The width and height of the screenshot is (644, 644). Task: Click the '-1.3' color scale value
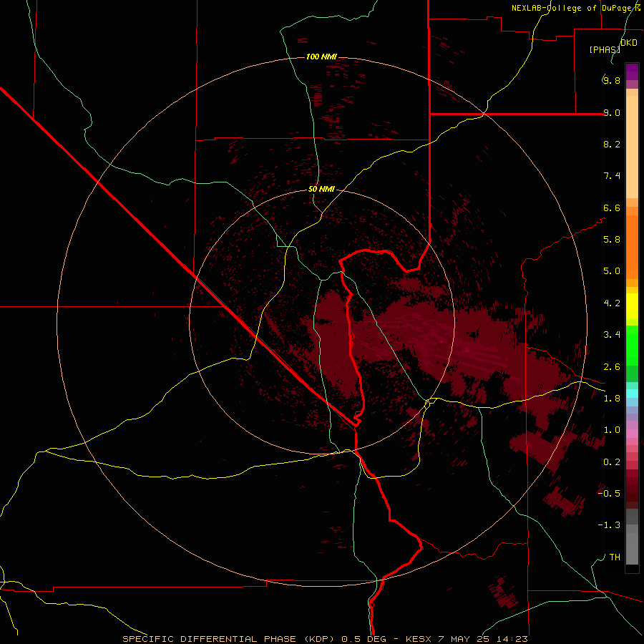(x=609, y=525)
